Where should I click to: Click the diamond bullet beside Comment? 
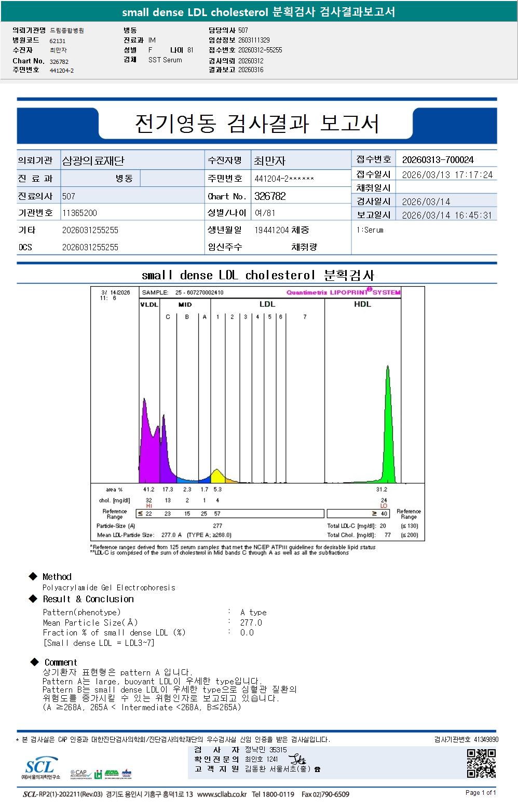pos(35,662)
